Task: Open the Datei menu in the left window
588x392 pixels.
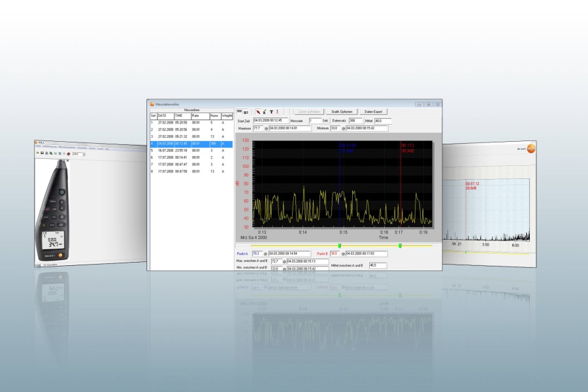Action: [x=38, y=146]
